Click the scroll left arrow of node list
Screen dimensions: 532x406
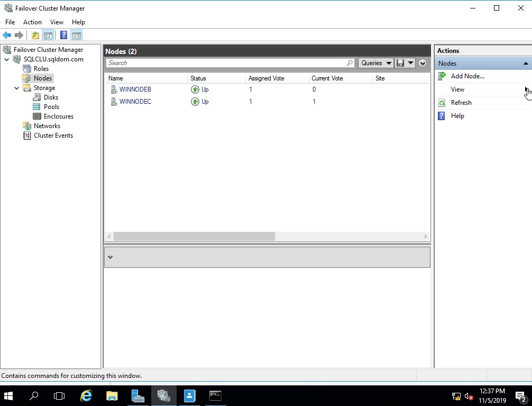(109, 237)
